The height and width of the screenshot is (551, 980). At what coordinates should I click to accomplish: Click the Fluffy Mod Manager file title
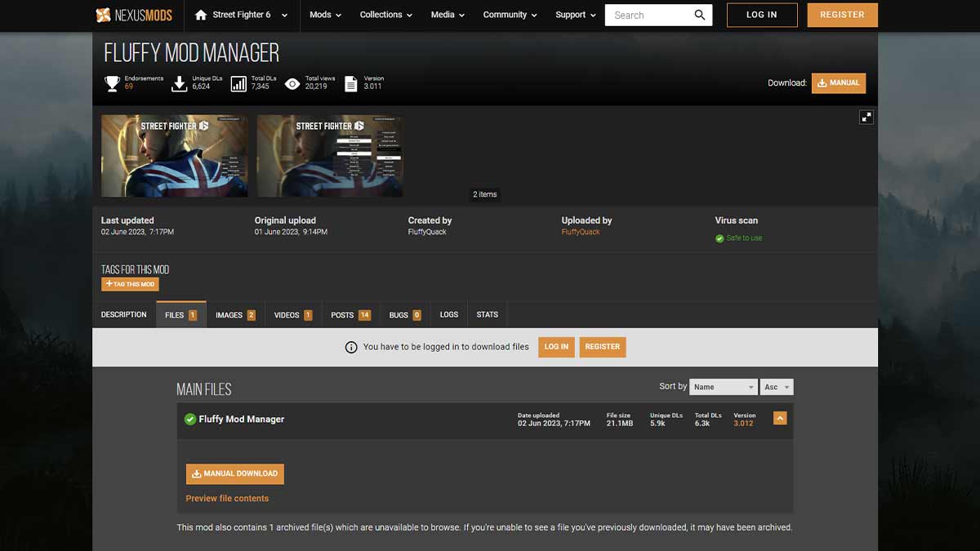pos(242,419)
